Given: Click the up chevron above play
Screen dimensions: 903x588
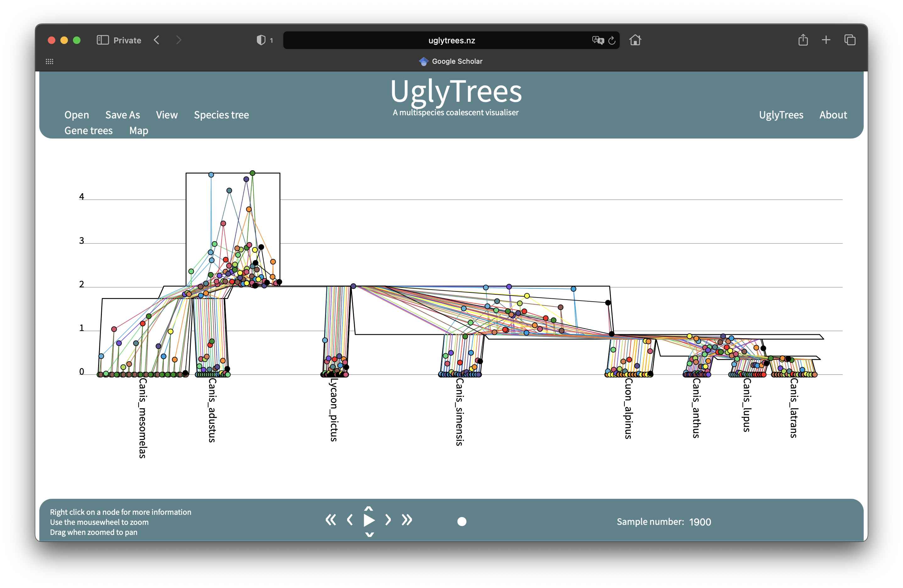Looking at the screenshot, I should (369, 509).
